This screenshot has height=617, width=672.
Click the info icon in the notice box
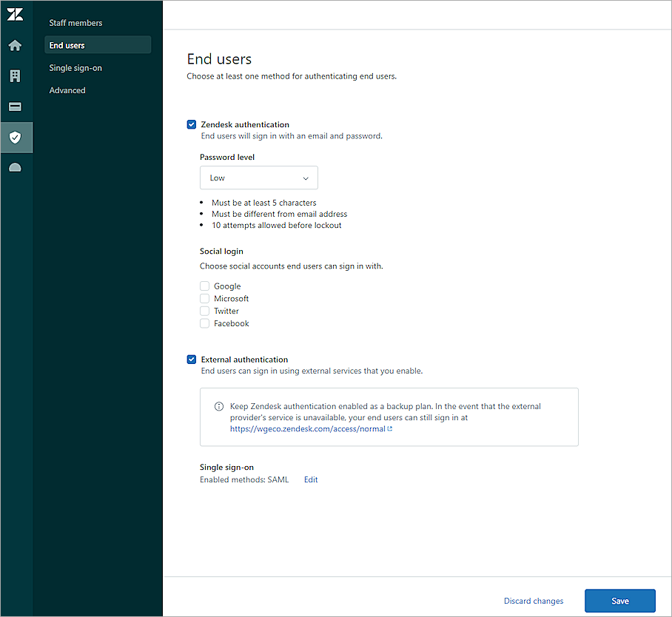click(x=218, y=406)
